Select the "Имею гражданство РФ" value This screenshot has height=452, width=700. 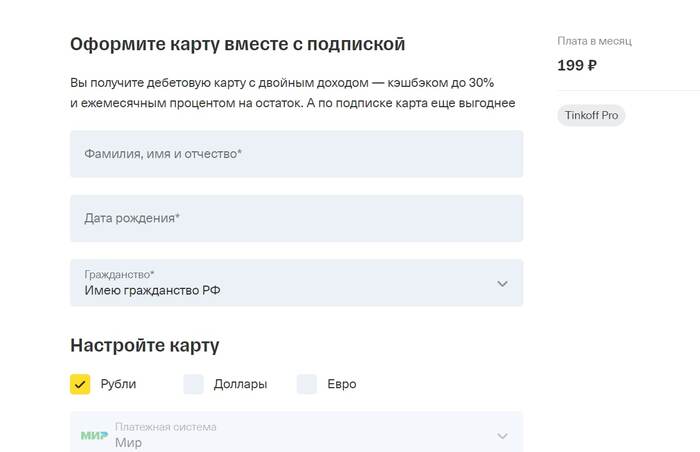(x=152, y=290)
